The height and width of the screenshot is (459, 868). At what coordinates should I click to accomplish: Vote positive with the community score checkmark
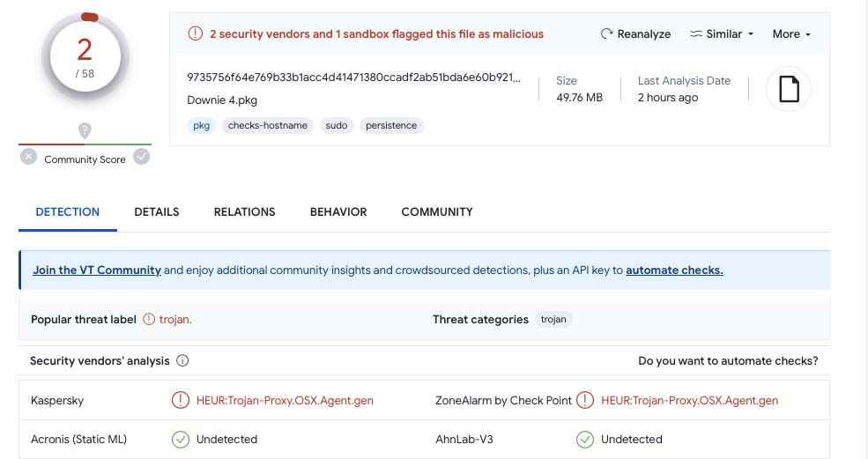click(x=141, y=157)
